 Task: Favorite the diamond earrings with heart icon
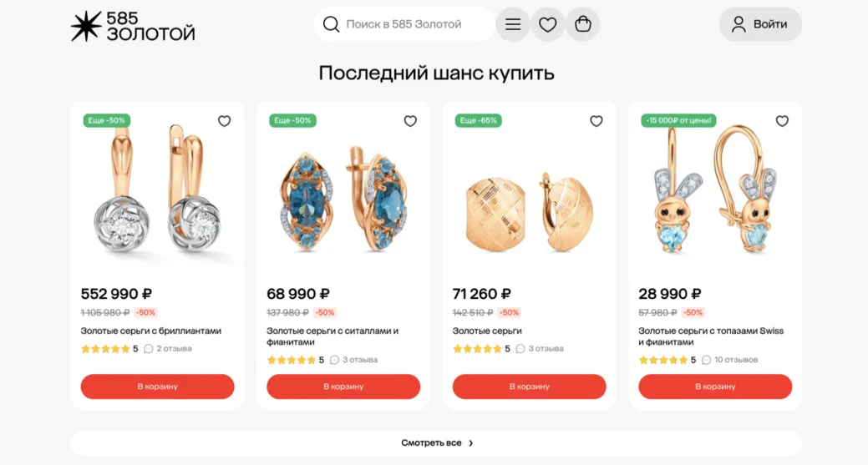point(224,121)
